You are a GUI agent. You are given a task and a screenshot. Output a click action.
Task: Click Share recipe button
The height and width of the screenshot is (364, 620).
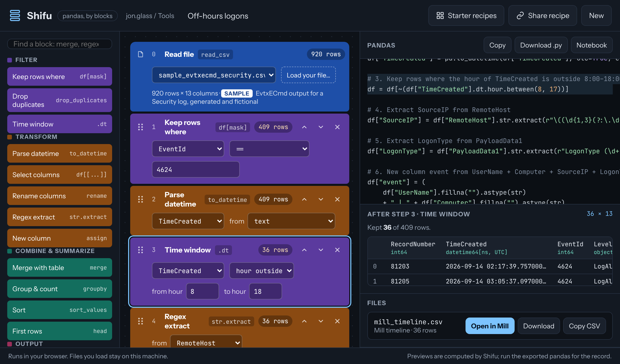(x=543, y=16)
